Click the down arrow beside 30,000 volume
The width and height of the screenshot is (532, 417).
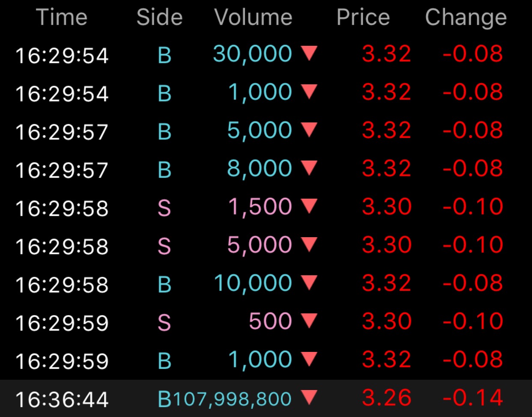[309, 53]
